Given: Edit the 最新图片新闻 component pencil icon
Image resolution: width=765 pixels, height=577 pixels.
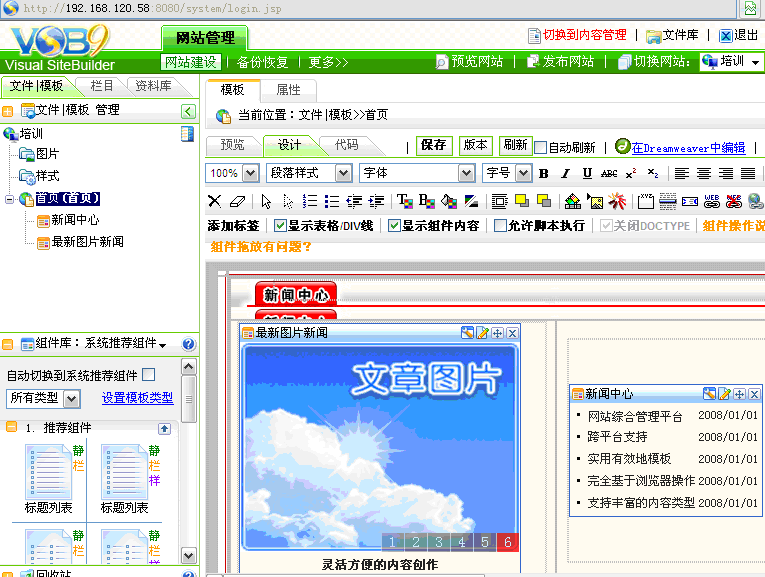Looking at the screenshot, I should (482, 333).
